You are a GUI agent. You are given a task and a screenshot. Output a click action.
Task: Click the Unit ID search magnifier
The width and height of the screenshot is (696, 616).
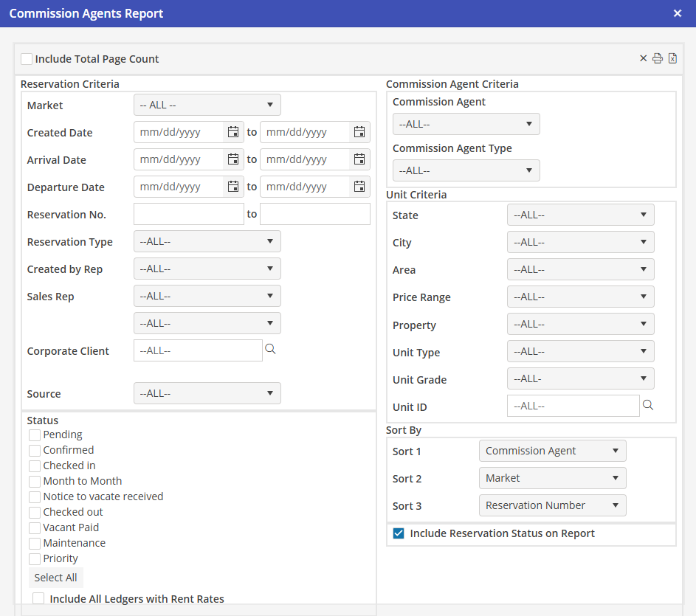[648, 405]
